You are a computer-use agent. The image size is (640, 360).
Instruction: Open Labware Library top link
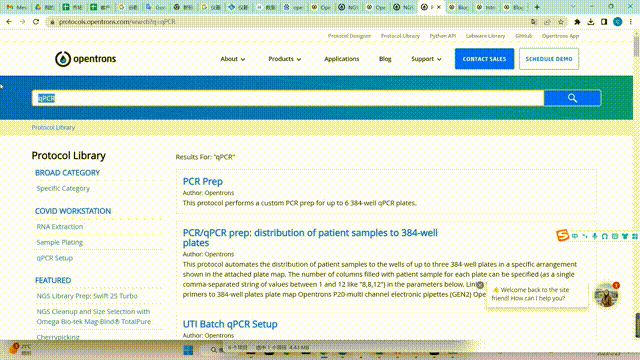485,36
